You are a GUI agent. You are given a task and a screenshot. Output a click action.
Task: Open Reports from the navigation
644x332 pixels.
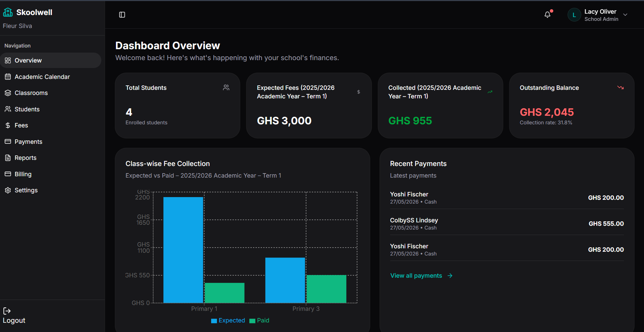pyautogui.click(x=50, y=158)
